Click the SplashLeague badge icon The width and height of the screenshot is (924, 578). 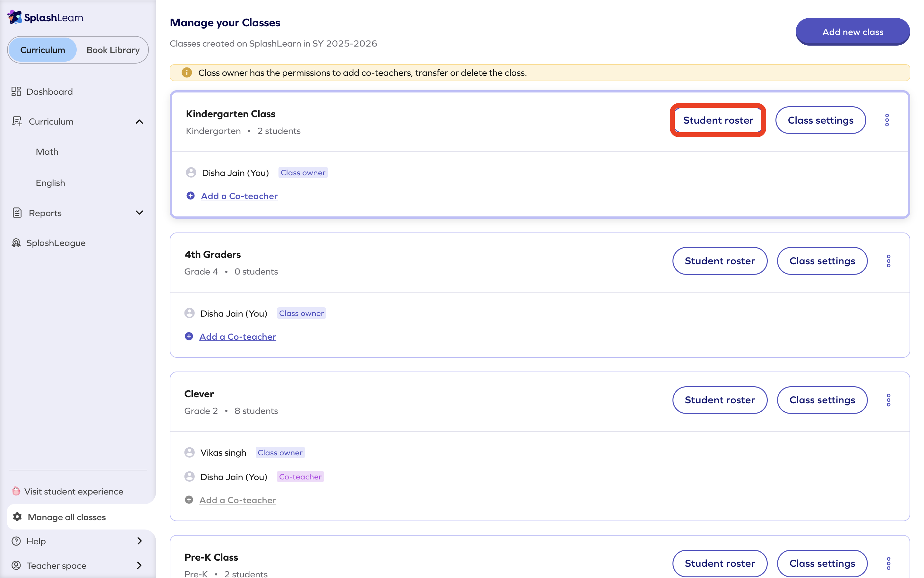coord(16,243)
